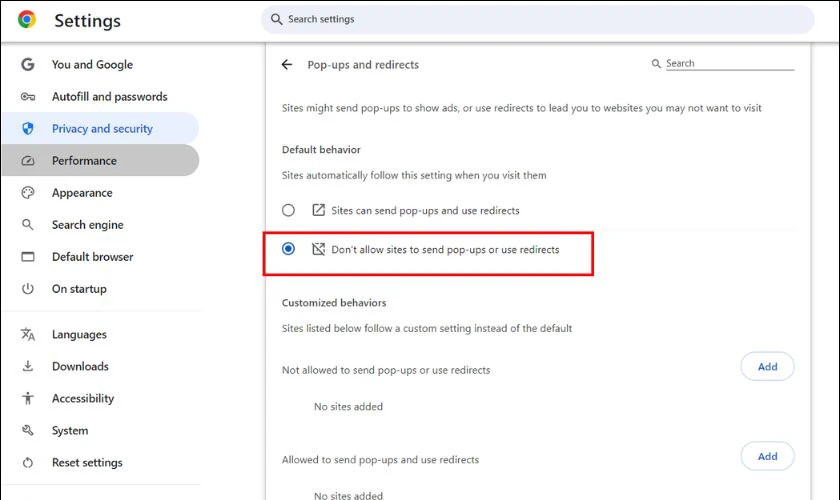Image resolution: width=840 pixels, height=500 pixels.
Task: Click the download arrow icon for Downloads
Action: pos(28,367)
